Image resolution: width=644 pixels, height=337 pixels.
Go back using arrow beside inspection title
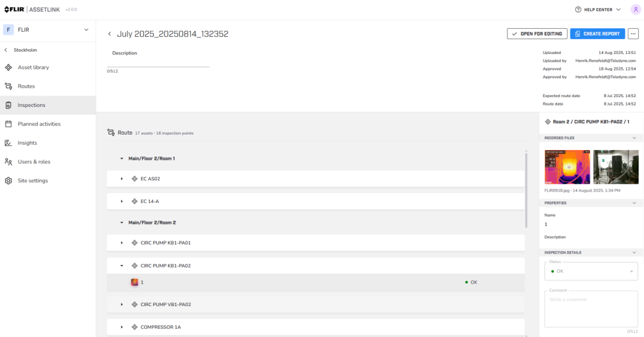click(110, 34)
